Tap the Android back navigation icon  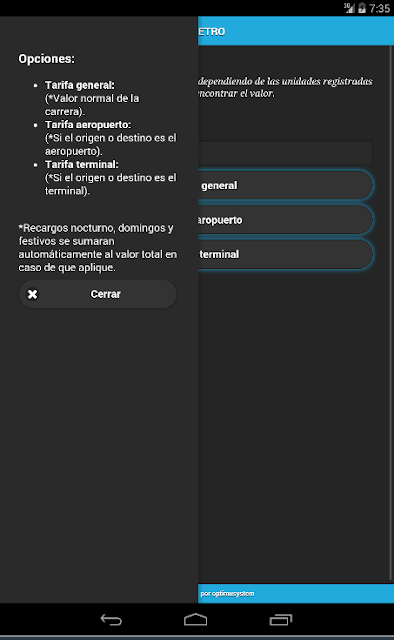click(x=111, y=620)
